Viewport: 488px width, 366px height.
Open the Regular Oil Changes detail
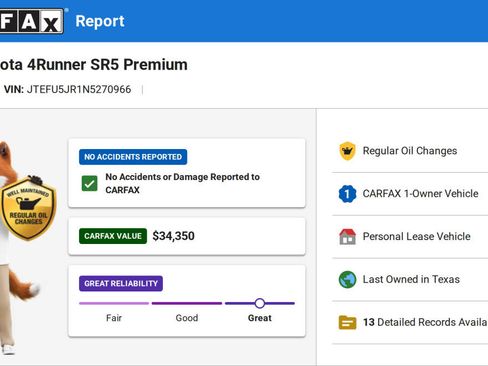pos(410,151)
